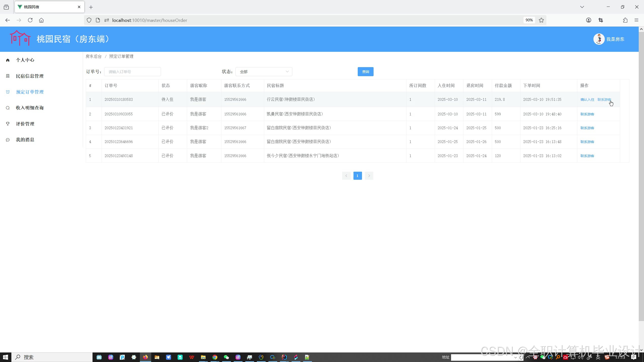The image size is (644, 362).
Task: Click the trophy icon beside 评价管理
Action: point(8,124)
